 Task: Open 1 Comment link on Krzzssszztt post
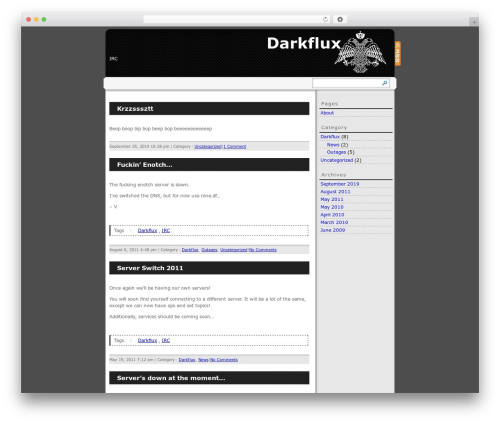pyautogui.click(x=235, y=147)
